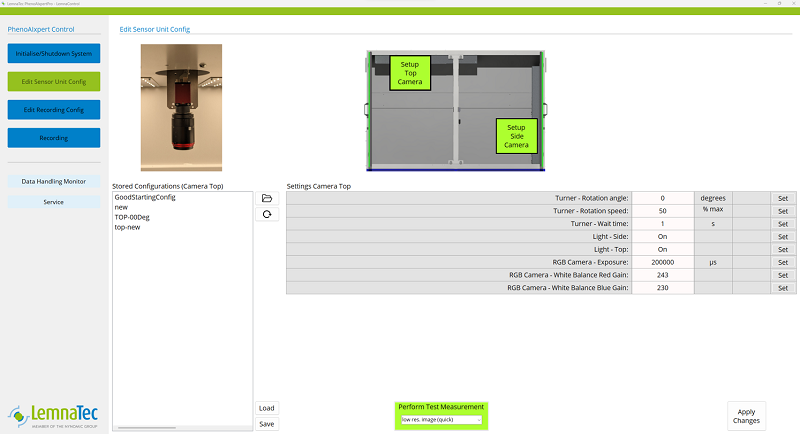The image size is (800, 434).
Task: Click the LemnaTec logo
Action: coord(53,417)
